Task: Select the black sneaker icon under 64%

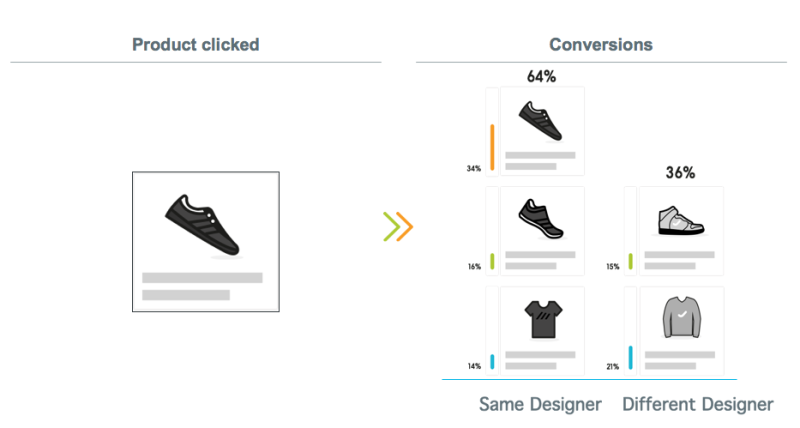Action: point(540,121)
